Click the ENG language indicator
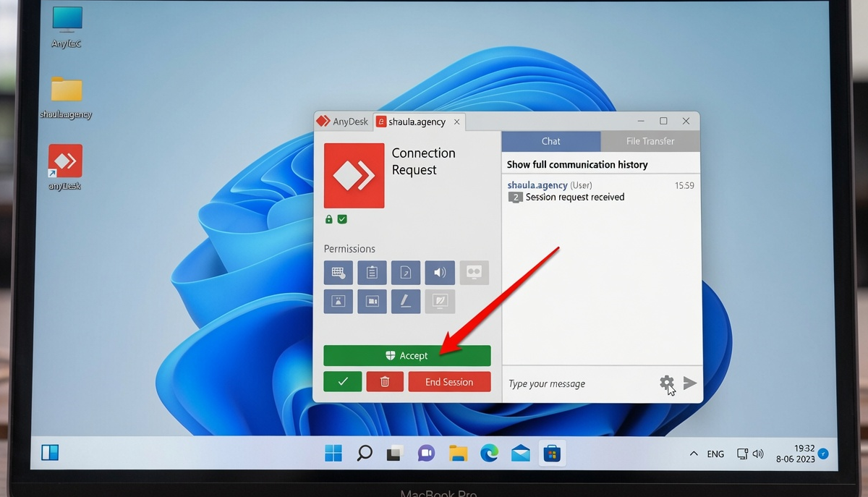 tap(715, 454)
